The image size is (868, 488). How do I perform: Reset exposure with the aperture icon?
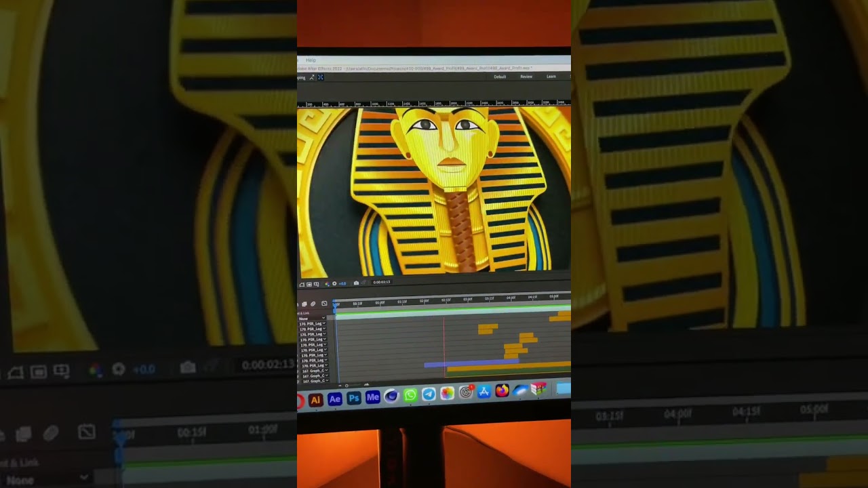tap(334, 283)
